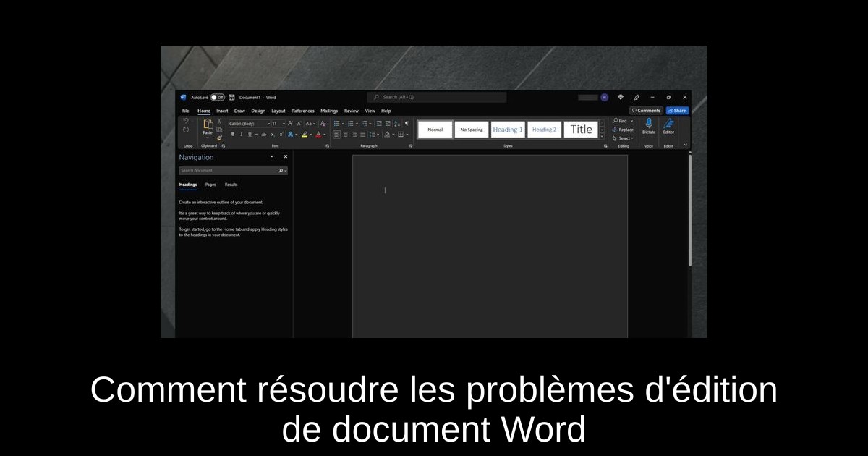
Task: Click Decrease Font Size icon
Action: (x=299, y=124)
